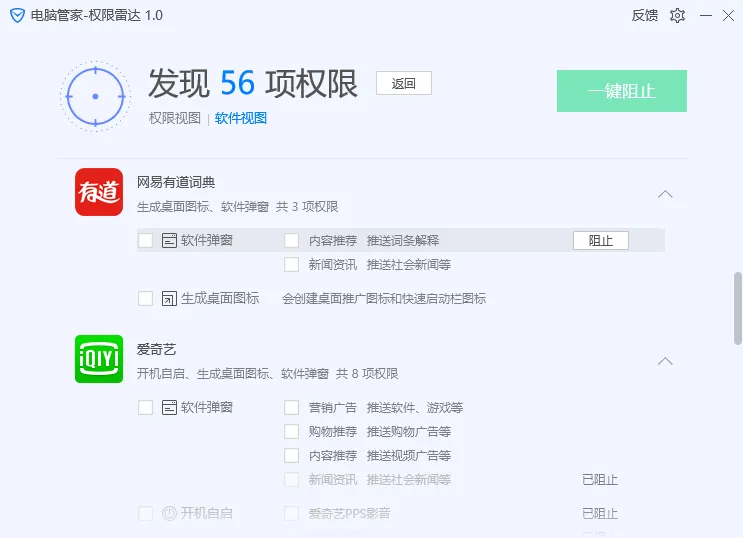Viewport: 743px width, 538px height.
Task: Click the PC Manager shield logo icon
Action: point(17,15)
